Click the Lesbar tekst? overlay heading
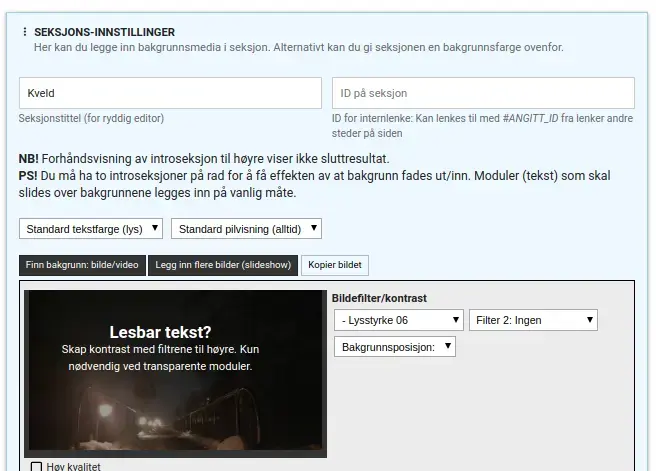 (x=160, y=332)
